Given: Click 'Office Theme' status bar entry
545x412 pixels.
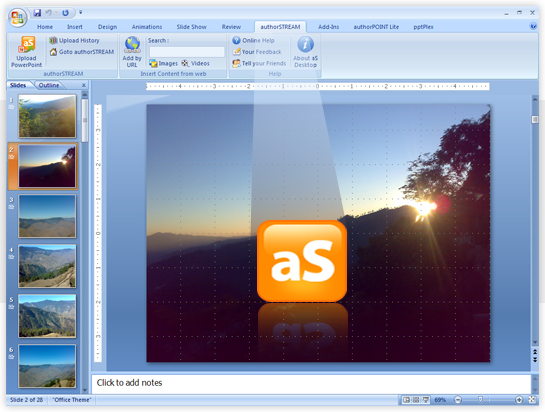Looking at the screenshot, I should pos(72,400).
